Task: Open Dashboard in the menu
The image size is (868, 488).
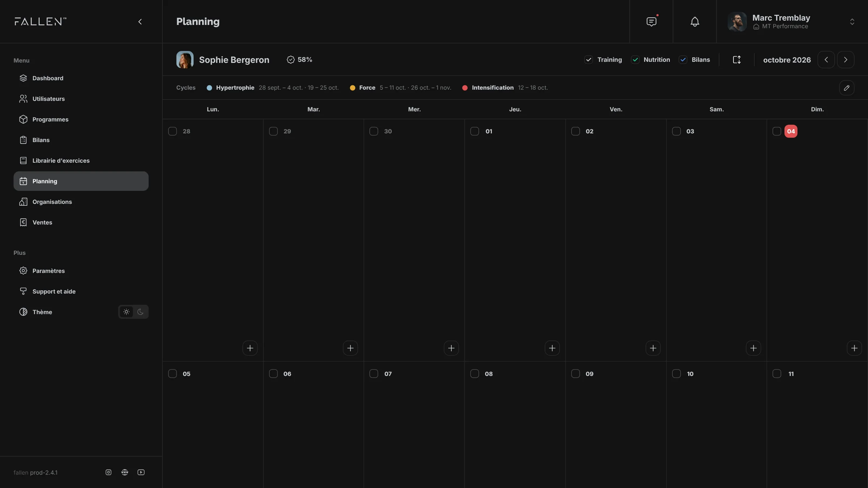Action: point(81,78)
